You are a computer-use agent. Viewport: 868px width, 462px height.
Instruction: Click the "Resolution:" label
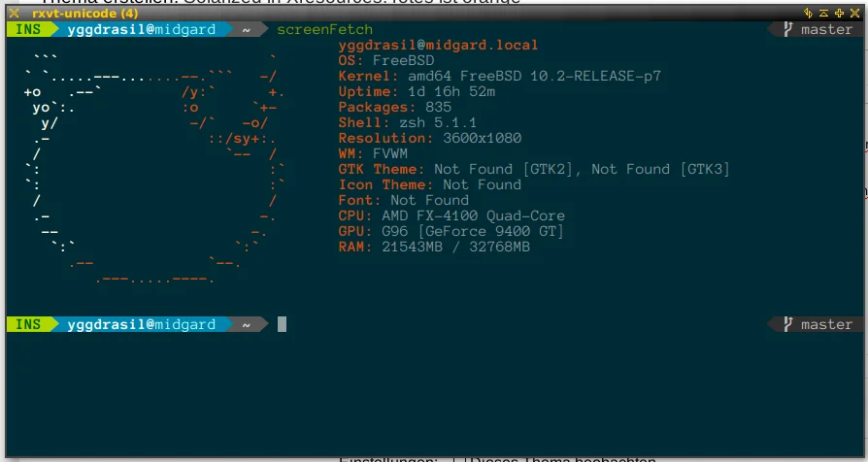[x=385, y=138]
